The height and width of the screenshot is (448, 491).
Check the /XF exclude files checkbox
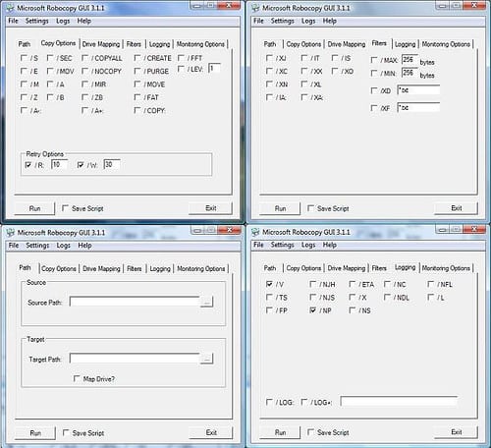(374, 108)
